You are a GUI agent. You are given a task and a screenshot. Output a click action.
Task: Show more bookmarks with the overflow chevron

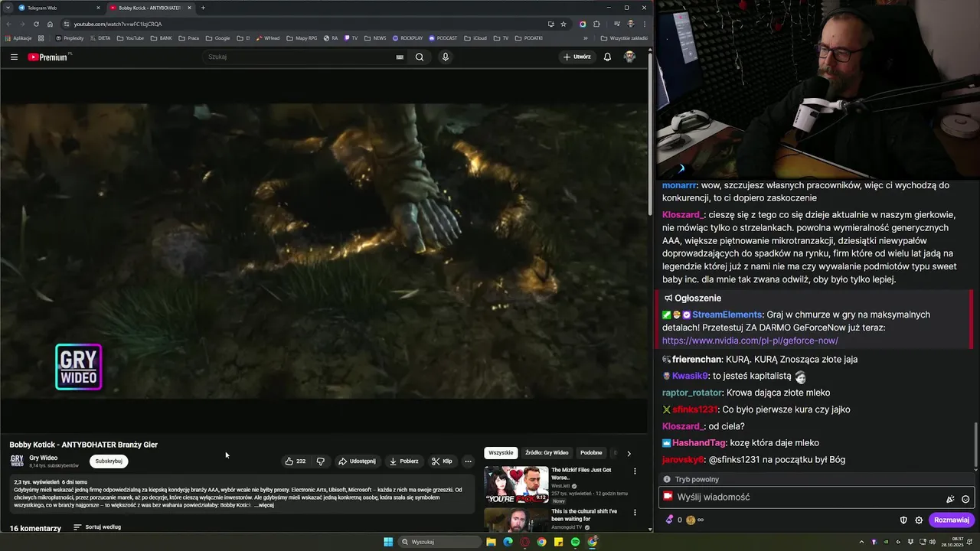tap(586, 38)
